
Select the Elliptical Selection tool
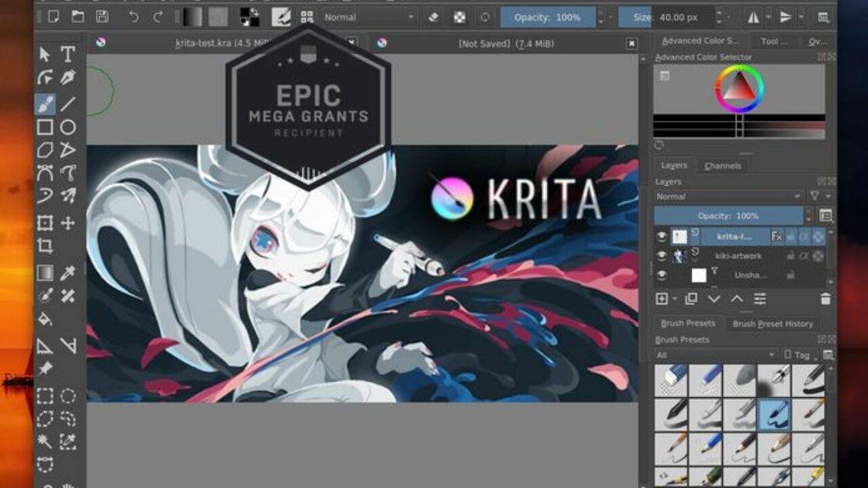click(68, 396)
